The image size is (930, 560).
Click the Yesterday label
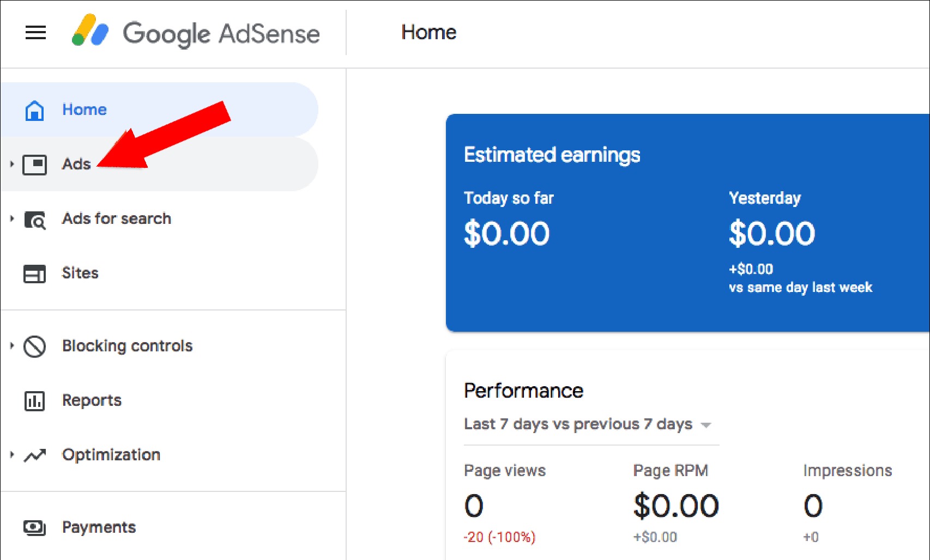tap(765, 198)
